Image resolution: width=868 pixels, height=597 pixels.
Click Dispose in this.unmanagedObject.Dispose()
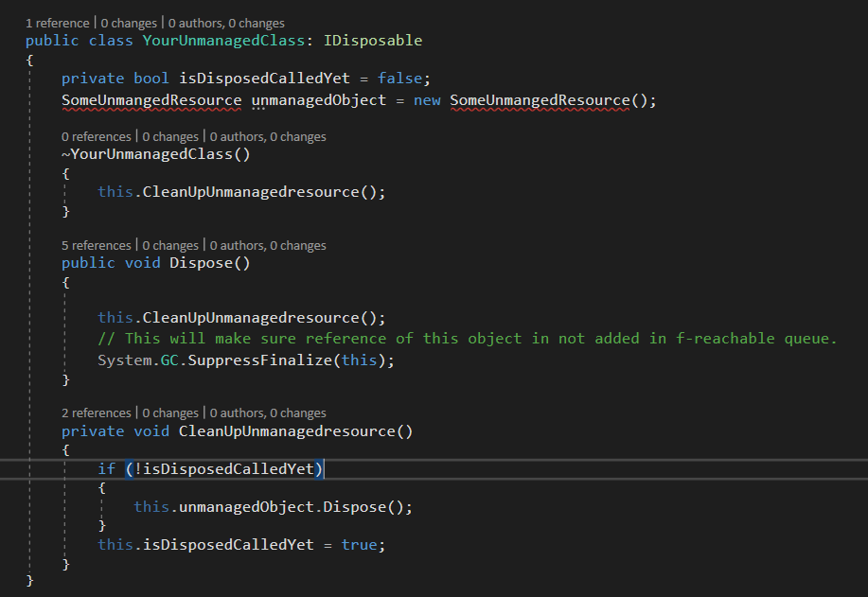tap(354, 507)
